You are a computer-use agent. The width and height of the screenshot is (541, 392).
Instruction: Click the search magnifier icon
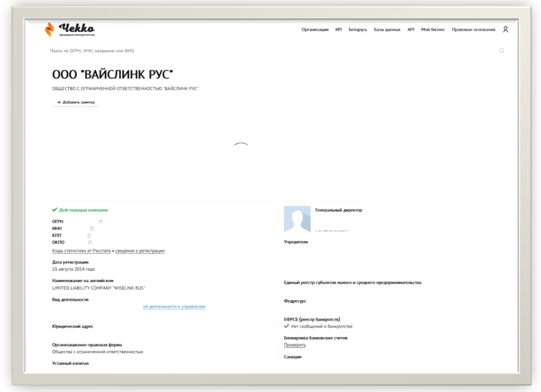502,51
